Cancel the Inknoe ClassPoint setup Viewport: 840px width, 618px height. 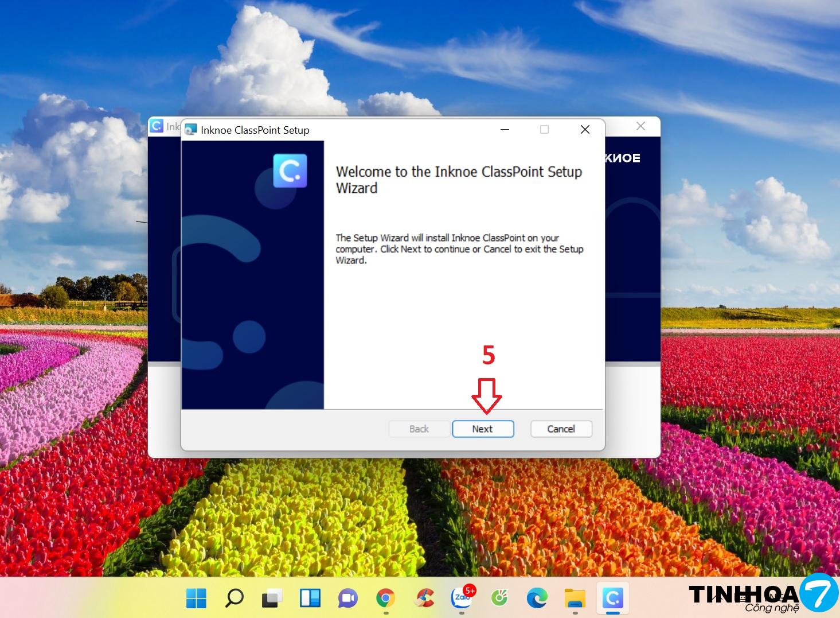[x=561, y=429]
